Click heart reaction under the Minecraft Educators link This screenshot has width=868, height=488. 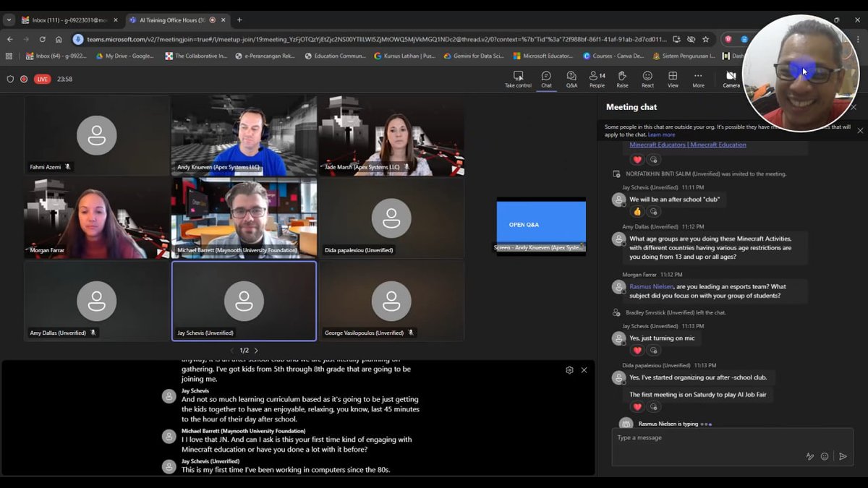click(x=637, y=160)
